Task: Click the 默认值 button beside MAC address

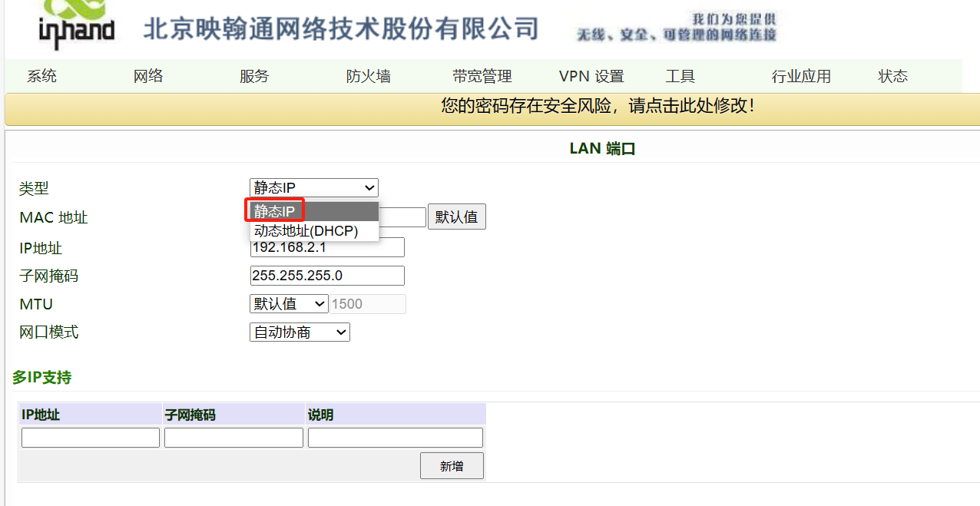Action: [x=457, y=217]
